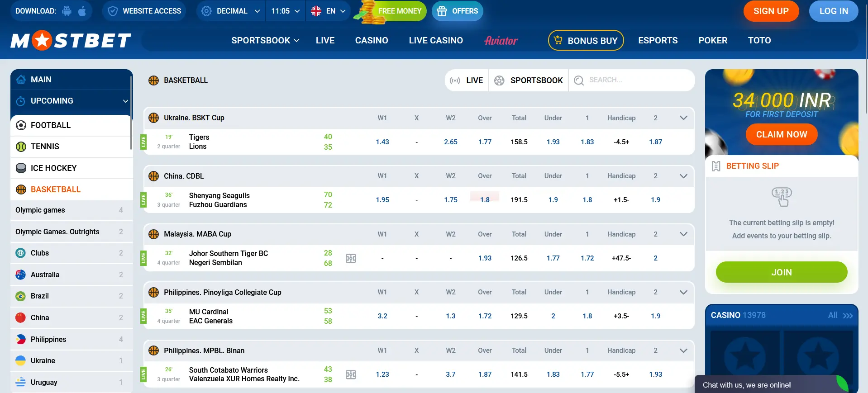The image size is (868, 393).
Task: Download the Android app
Action: coord(67,11)
